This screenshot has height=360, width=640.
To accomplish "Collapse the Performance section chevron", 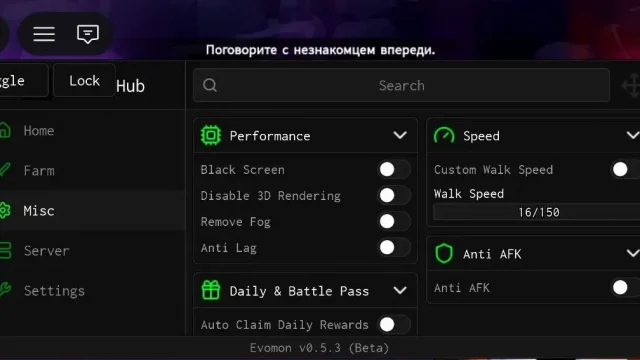I will click(x=400, y=135).
